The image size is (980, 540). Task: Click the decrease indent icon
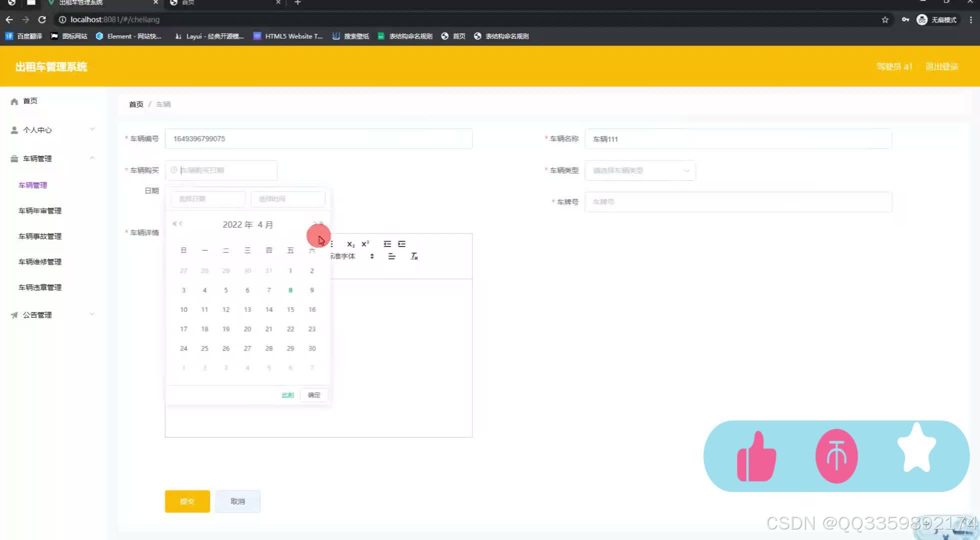click(387, 244)
